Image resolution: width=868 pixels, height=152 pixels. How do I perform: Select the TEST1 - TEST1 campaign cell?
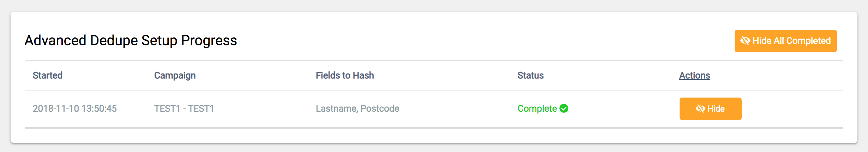pos(184,109)
